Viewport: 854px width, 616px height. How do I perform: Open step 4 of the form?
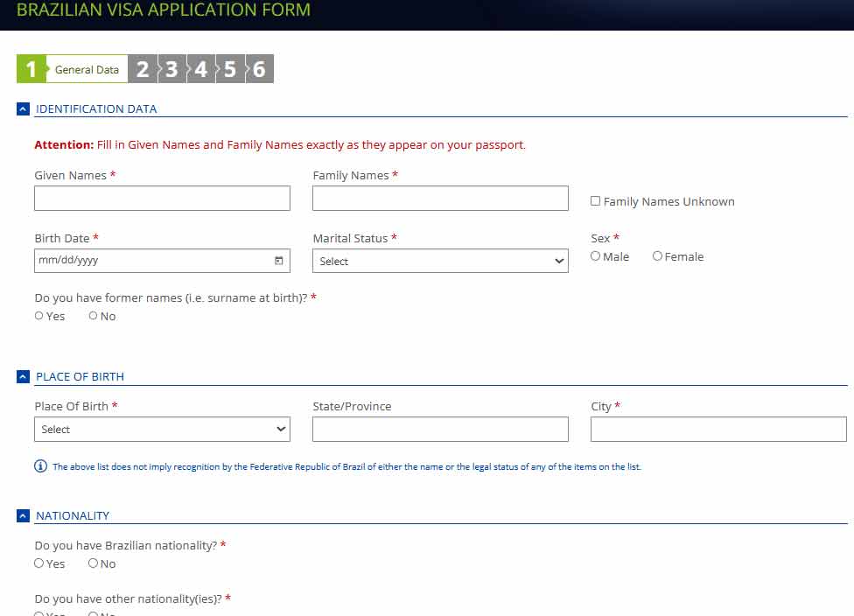pos(201,69)
